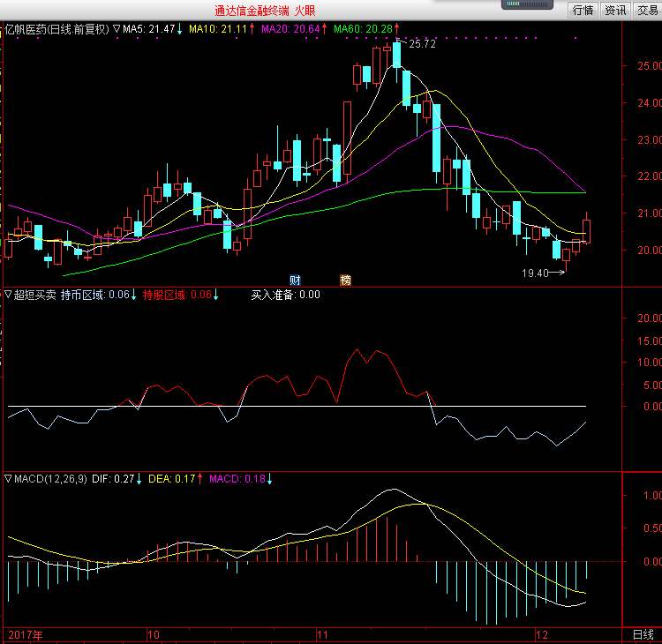
Task: Open the 行情 quotes tab
Action: [x=583, y=10]
